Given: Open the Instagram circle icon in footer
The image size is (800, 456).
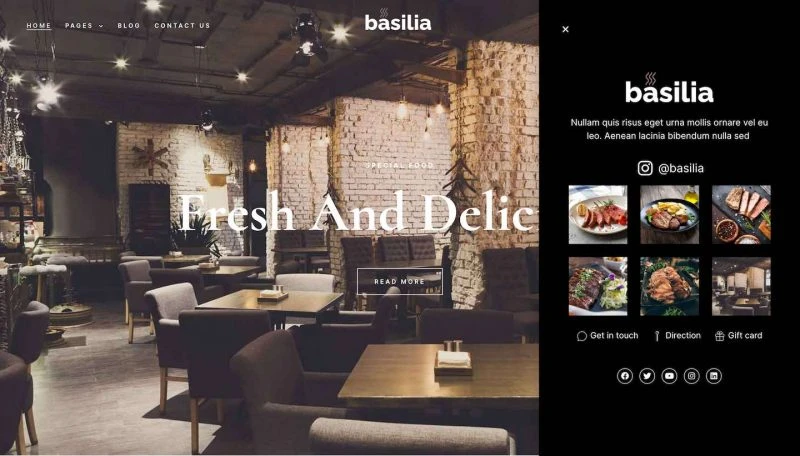Looking at the screenshot, I should point(691,376).
